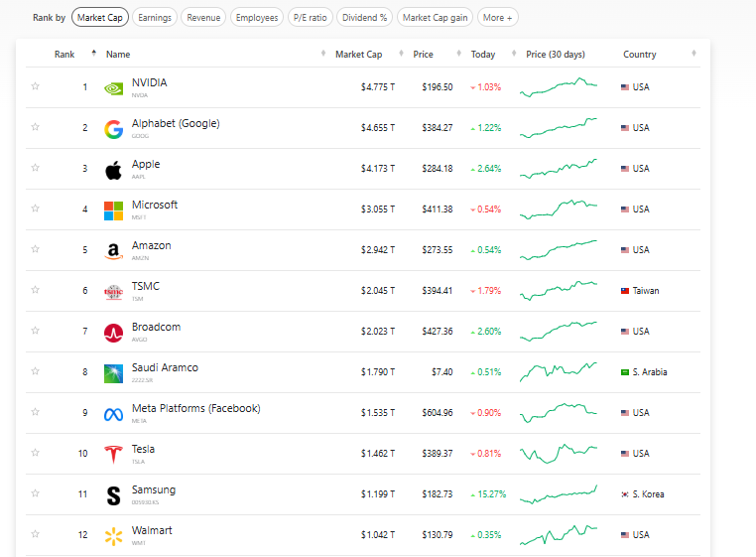This screenshot has height=557, width=756.
Task: Expand the More + ranking options
Action: [498, 18]
